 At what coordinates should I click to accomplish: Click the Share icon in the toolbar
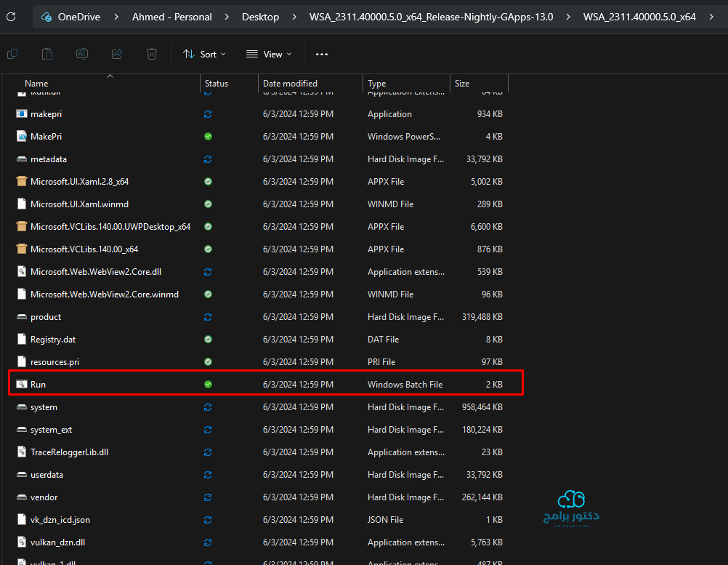click(x=117, y=55)
